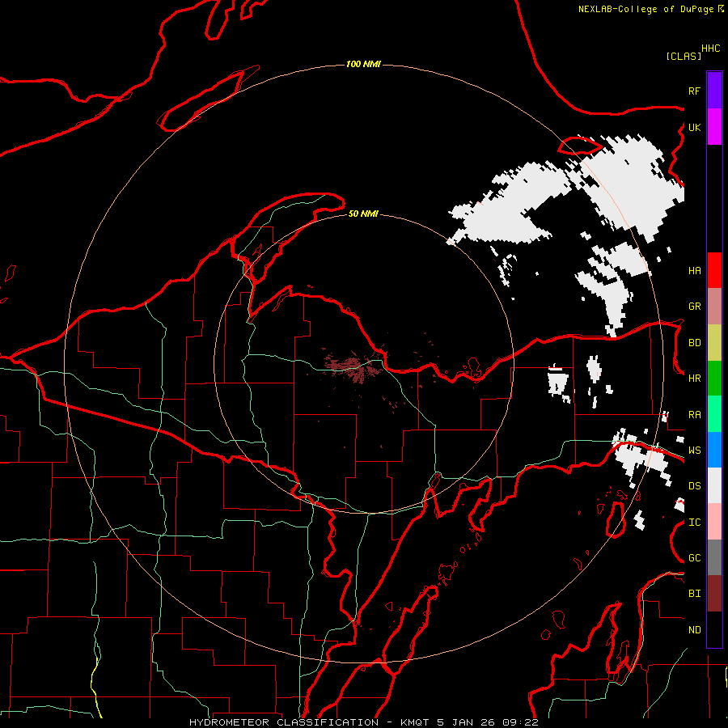
Task: Click the IC legend label
Action: point(695,523)
